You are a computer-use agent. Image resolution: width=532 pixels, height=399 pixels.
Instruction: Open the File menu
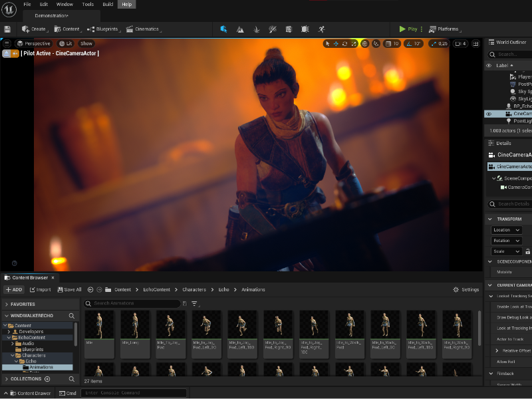(27, 5)
